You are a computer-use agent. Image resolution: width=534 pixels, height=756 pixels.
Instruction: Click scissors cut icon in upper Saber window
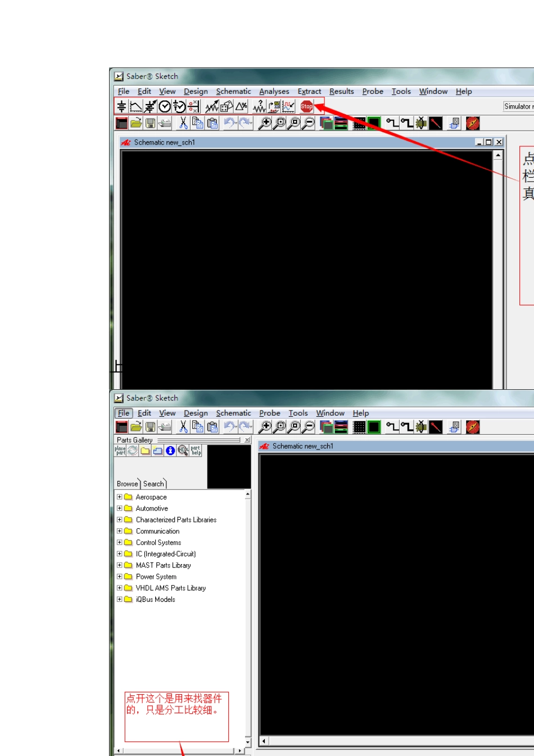(x=183, y=123)
